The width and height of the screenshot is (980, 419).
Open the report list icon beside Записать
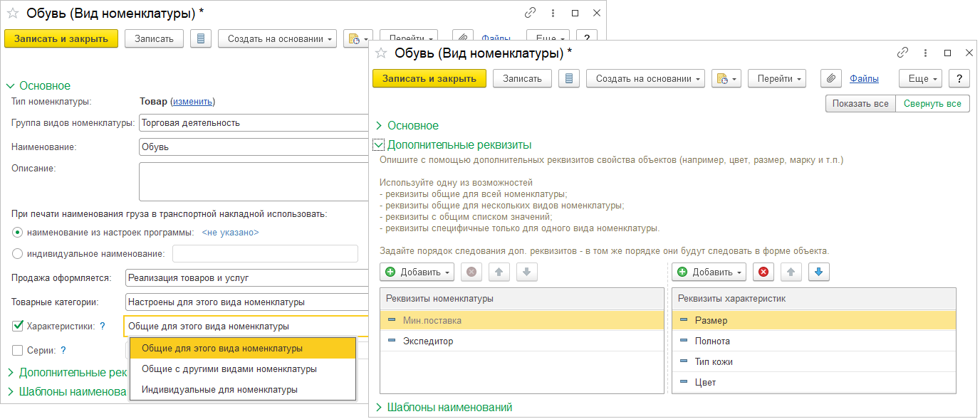(568, 79)
